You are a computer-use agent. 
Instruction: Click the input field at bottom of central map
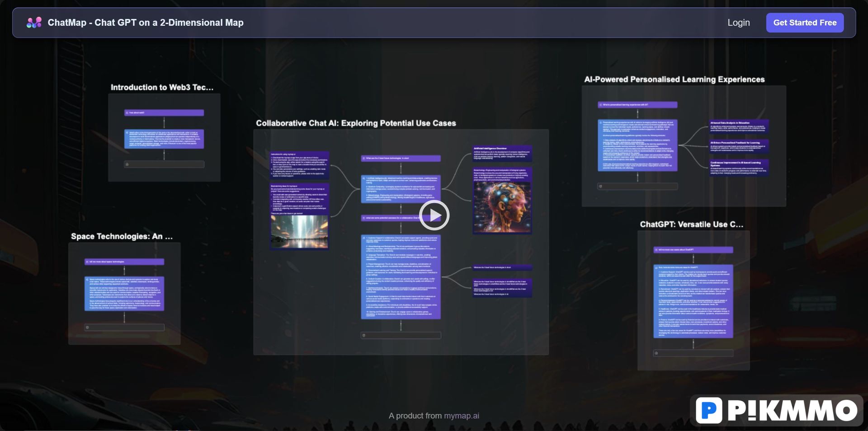401,335
